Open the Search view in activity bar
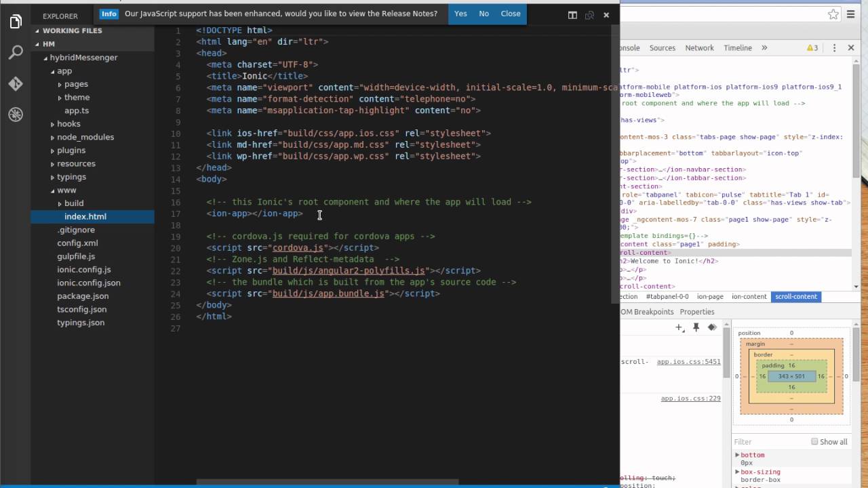The image size is (868, 488). coord(16,52)
